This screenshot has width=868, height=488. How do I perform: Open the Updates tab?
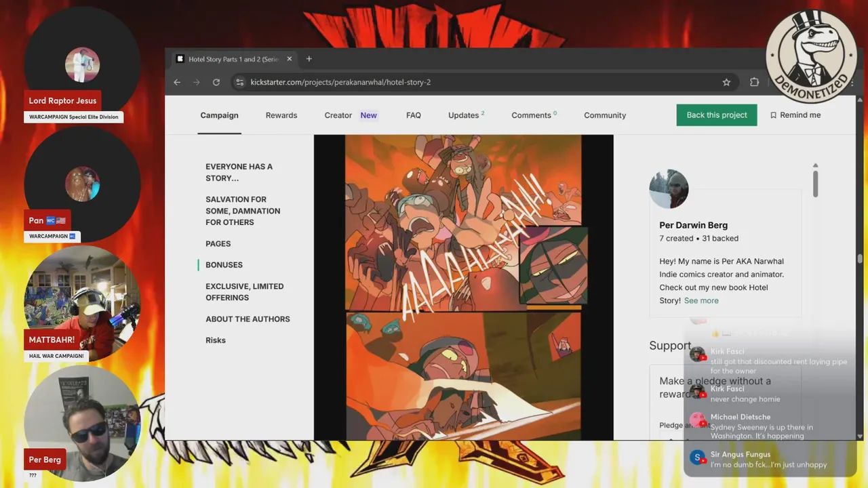pyautogui.click(x=466, y=115)
